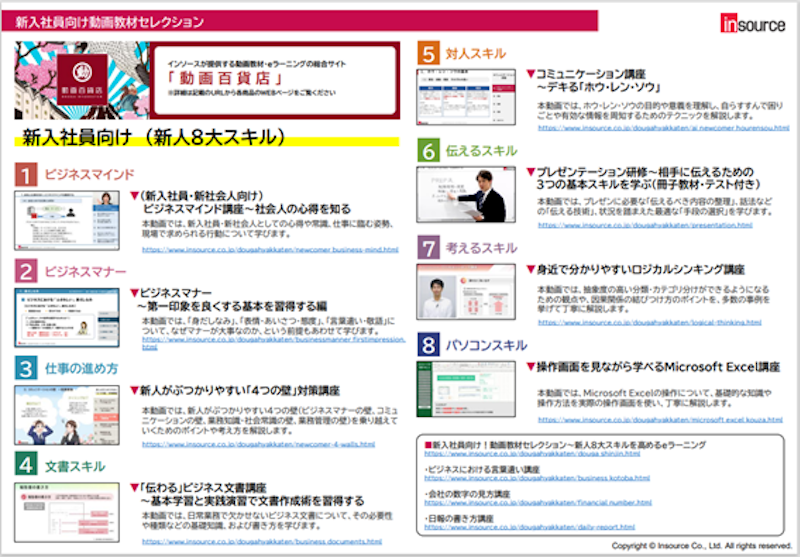Open the ビジネスマインド video thumbnail
This screenshot has height=557, width=800.
pyautogui.click(x=67, y=220)
